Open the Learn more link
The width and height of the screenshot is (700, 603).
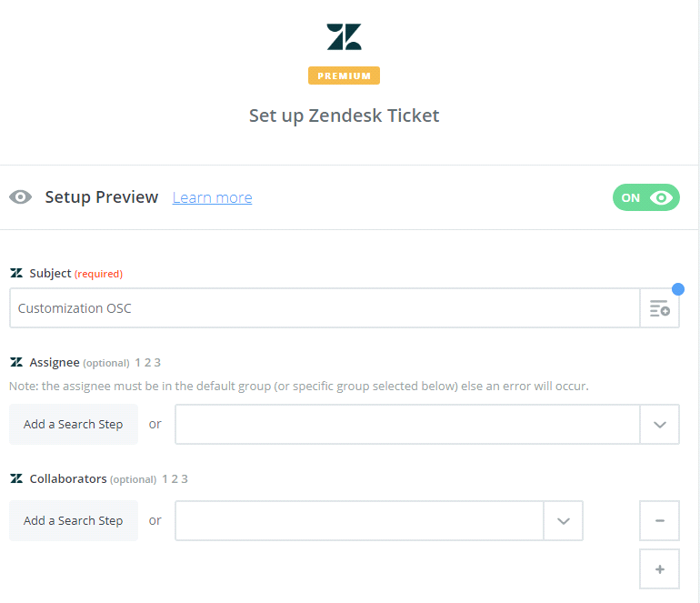coord(212,197)
